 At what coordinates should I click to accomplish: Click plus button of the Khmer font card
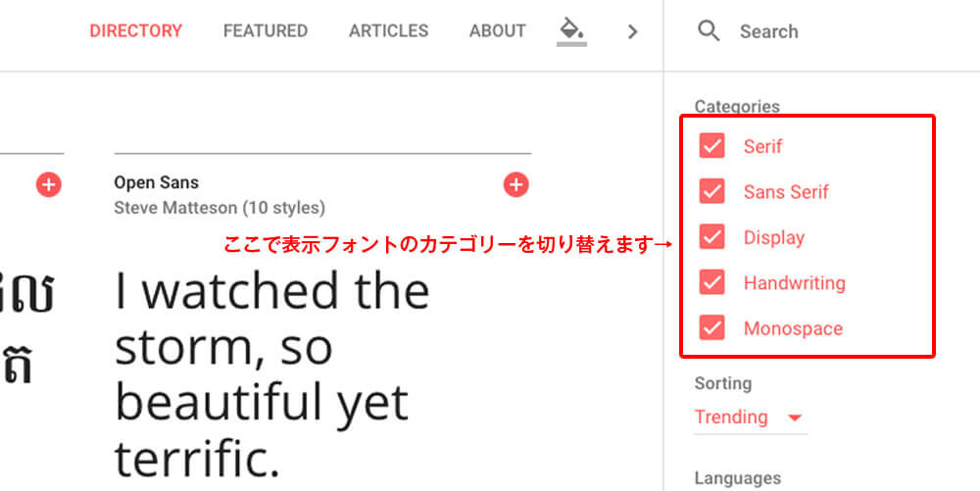49,184
